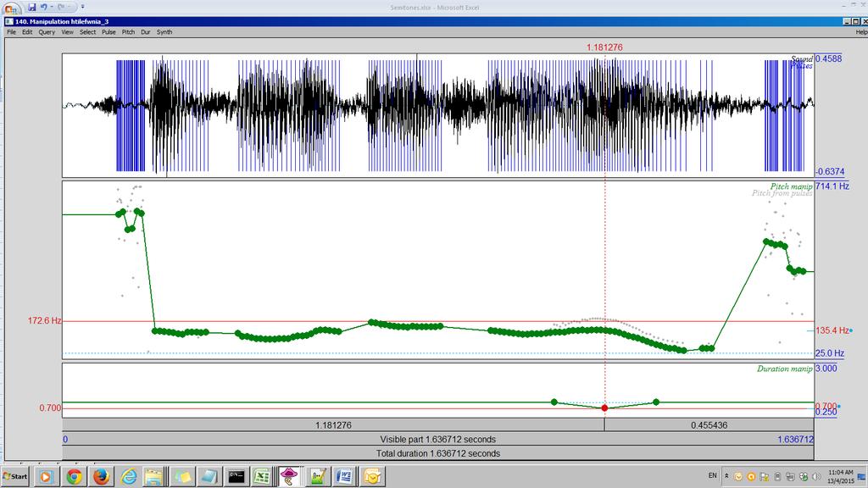
Task: Click the Total duration 1.636712 seconds bar
Action: (438, 453)
